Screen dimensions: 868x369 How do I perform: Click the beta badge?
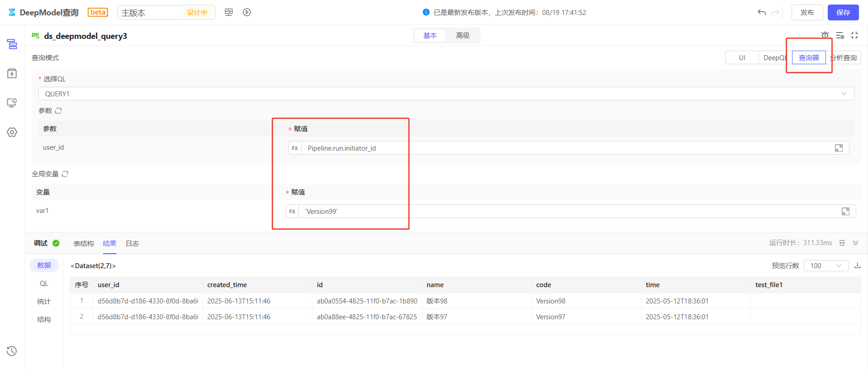tap(98, 12)
